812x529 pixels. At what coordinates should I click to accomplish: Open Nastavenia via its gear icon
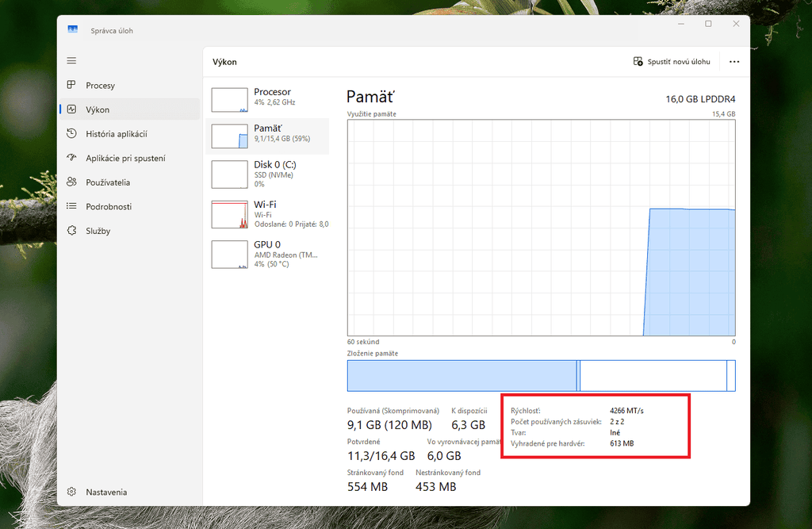pos(71,492)
